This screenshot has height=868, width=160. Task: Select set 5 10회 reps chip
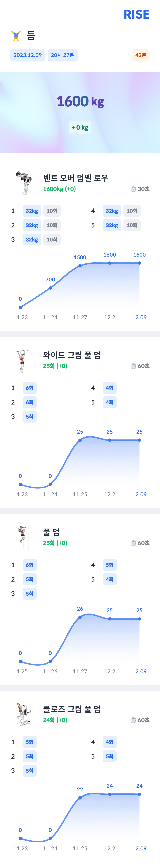tap(132, 225)
